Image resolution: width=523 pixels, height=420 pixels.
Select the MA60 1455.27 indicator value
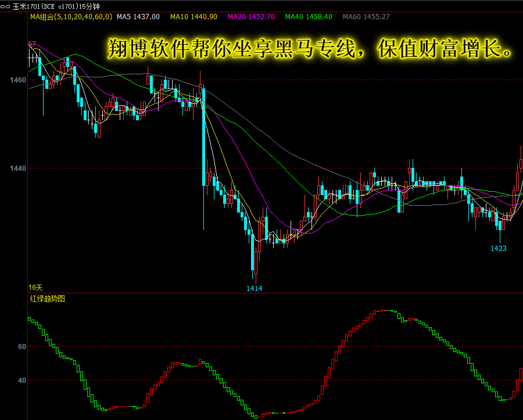(x=366, y=17)
